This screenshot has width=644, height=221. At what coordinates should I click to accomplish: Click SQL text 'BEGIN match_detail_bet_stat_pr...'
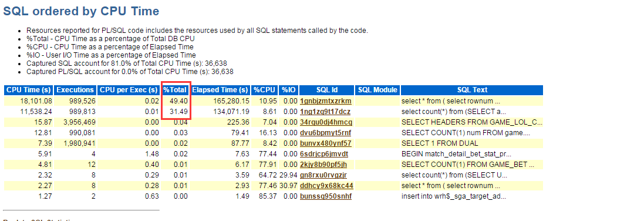456,154
